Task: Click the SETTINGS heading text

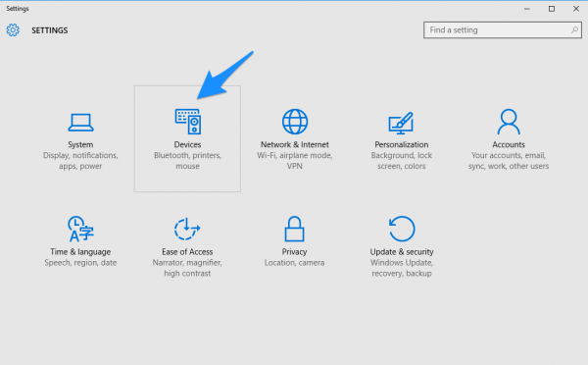Action: [50, 30]
